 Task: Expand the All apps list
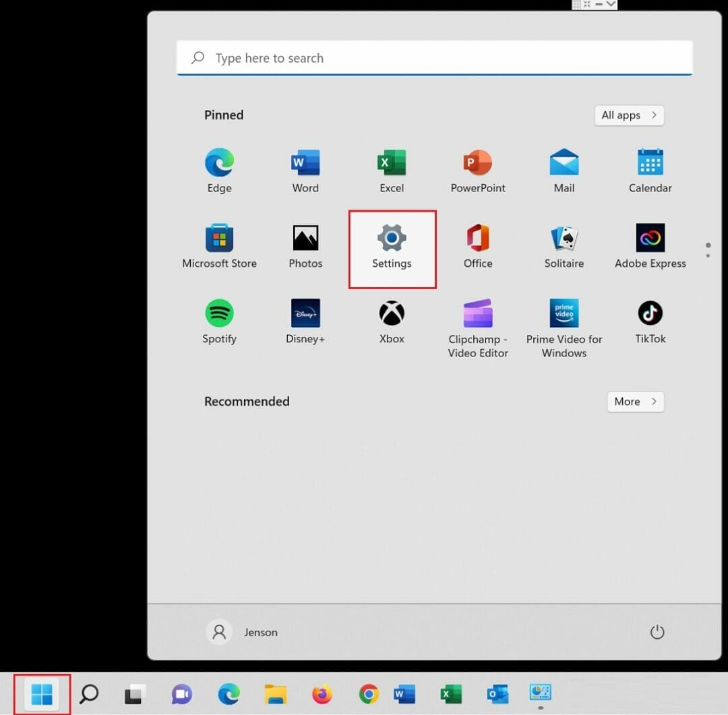(x=628, y=115)
